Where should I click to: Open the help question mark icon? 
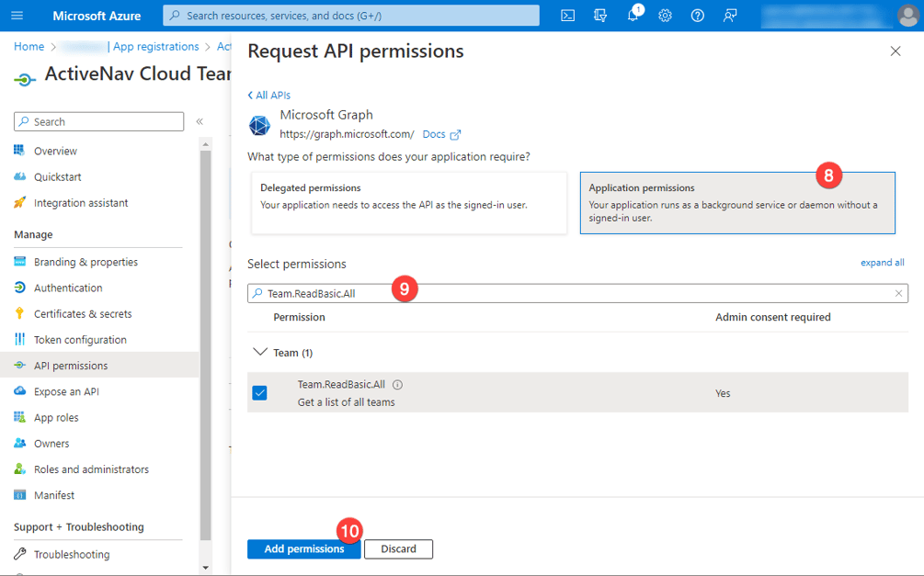click(x=696, y=15)
